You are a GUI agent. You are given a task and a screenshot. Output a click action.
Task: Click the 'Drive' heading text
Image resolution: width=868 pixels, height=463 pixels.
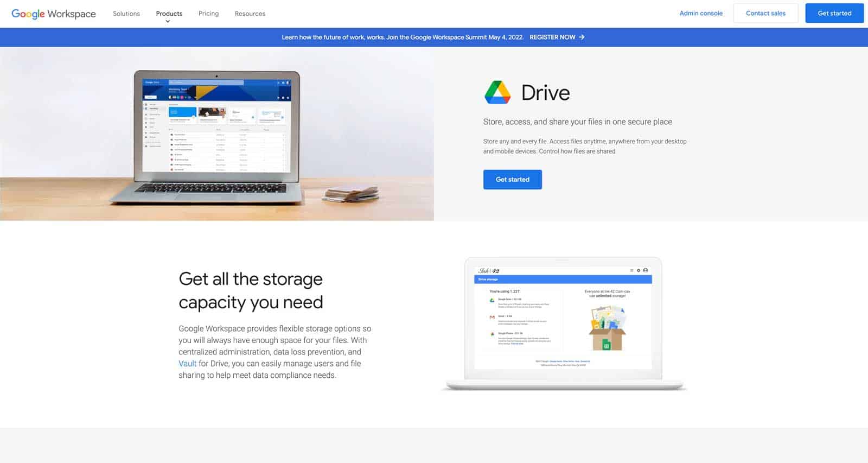tap(545, 93)
